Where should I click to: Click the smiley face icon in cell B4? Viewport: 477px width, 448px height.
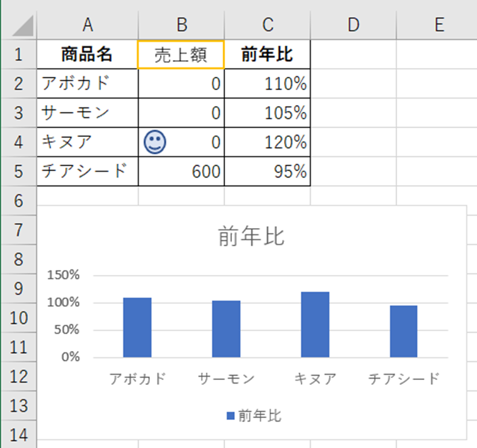click(x=153, y=142)
